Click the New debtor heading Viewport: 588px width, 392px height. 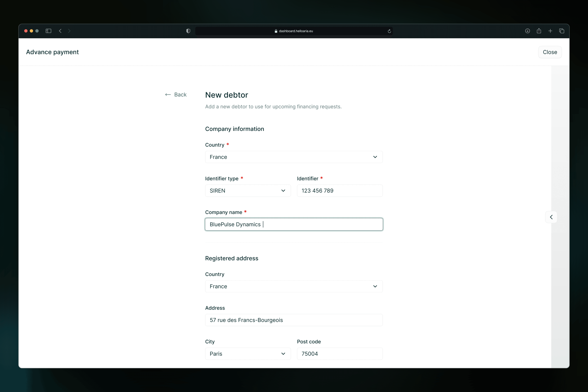pos(227,95)
